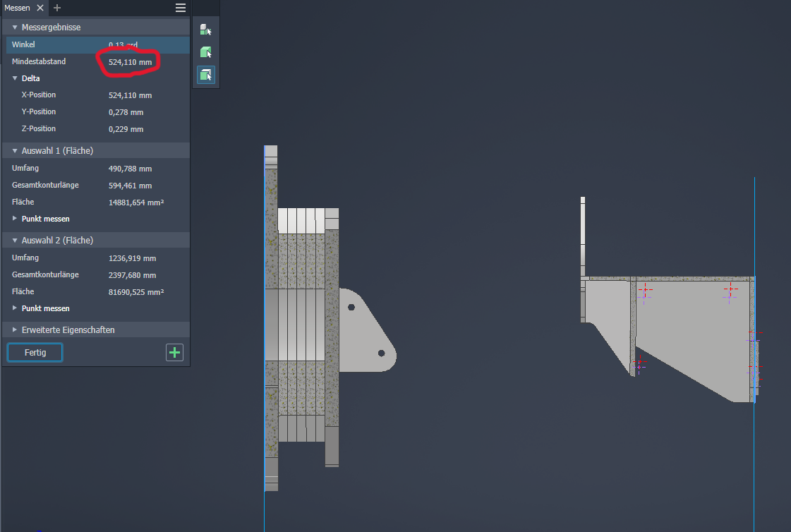Click the green plus add-measurement icon
The width and height of the screenshot is (791, 532).
click(174, 353)
